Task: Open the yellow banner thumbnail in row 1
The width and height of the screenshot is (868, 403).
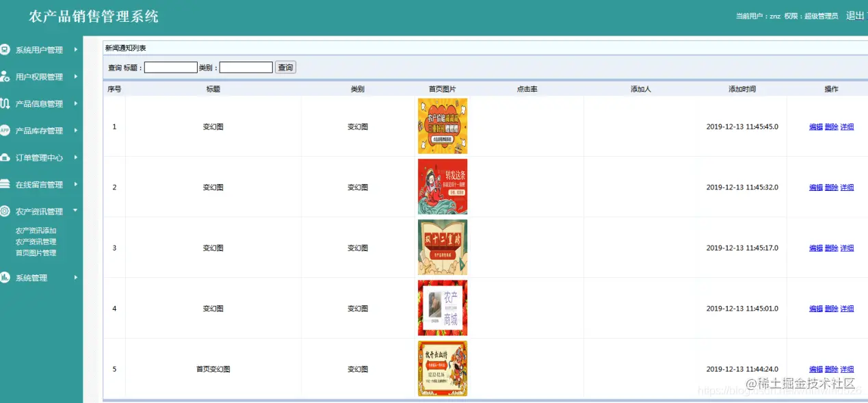Action: [x=443, y=126]
